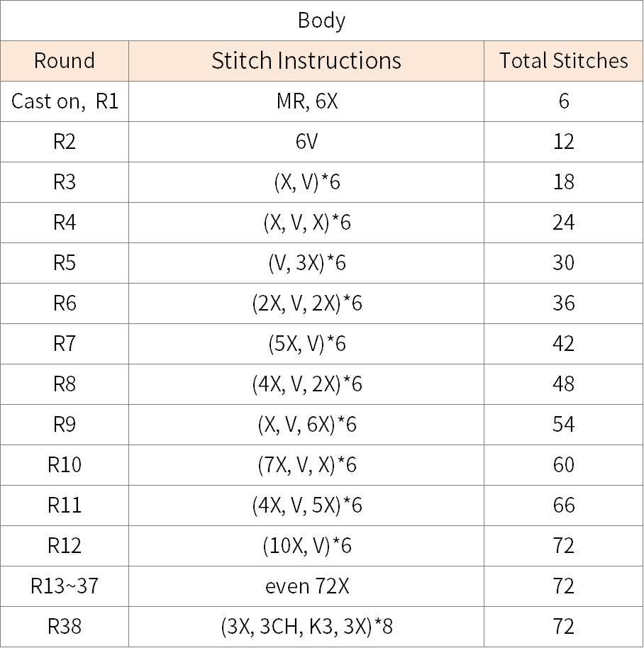Screen dimensions: 644x648
Task: Click the (10X, V)*6 instruction cell
Action: (x=306, y=546)
